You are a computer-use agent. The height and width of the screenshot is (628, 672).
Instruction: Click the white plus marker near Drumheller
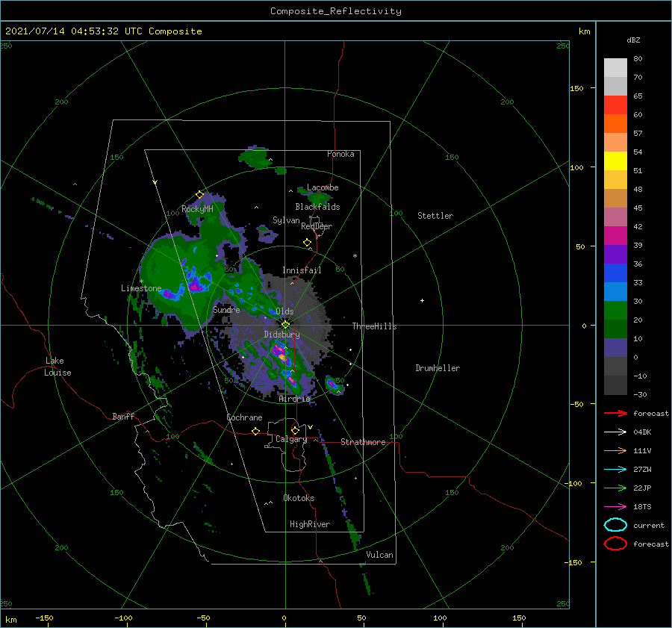pos(422,300)
